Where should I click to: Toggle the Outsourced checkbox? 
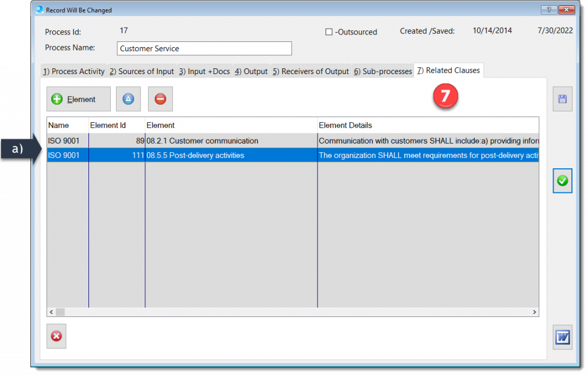pos(329,32)
